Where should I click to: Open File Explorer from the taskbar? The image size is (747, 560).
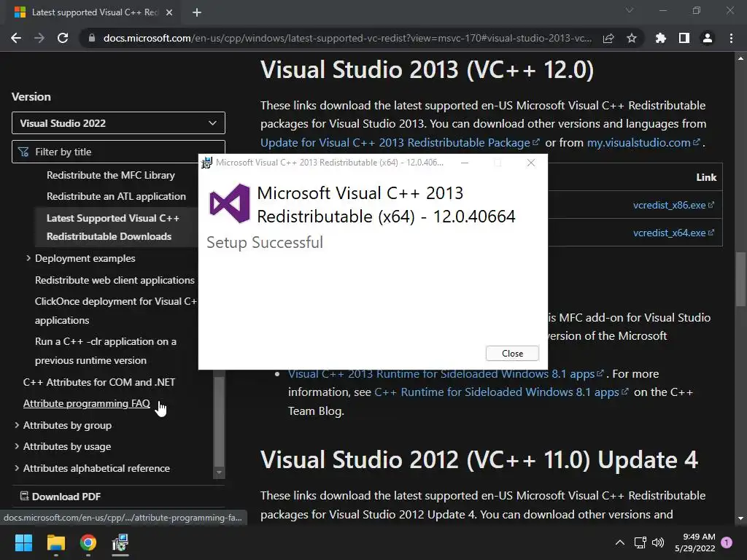coord(55,542)
